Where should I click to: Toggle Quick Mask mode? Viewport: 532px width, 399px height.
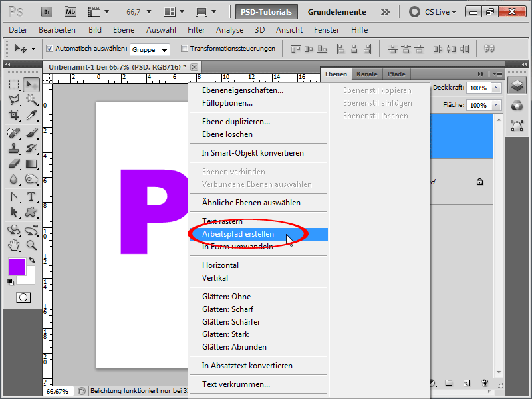click(23, 297)
